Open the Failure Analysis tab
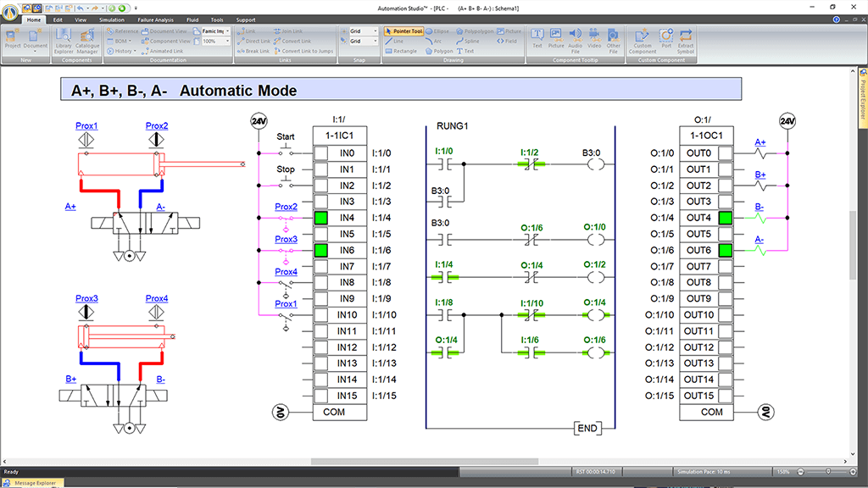Screen dimensions: 868x488 pyautogui.click(x=155, y=19)
